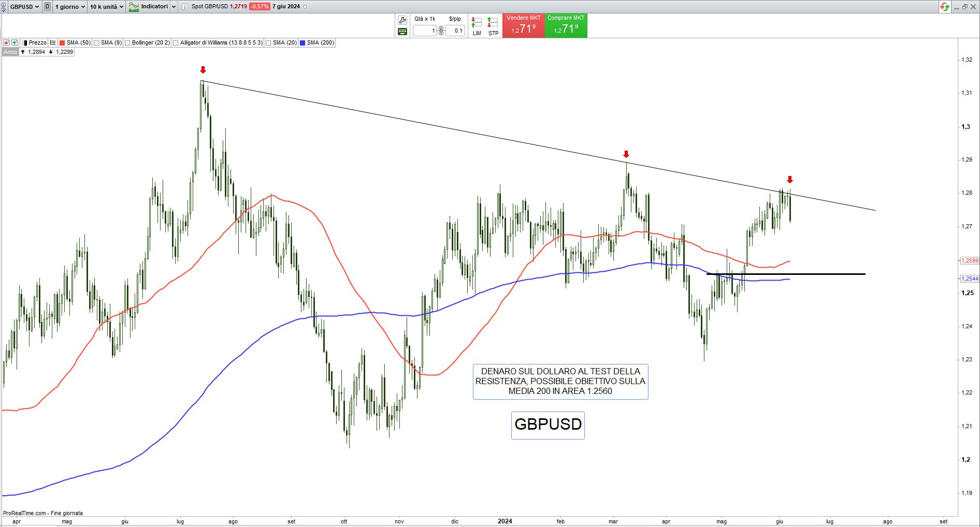Open the instrument info icon beside Spot GBP/USD
The width and height of the screenshot is (980, 527).
click(x=185, y=7)
